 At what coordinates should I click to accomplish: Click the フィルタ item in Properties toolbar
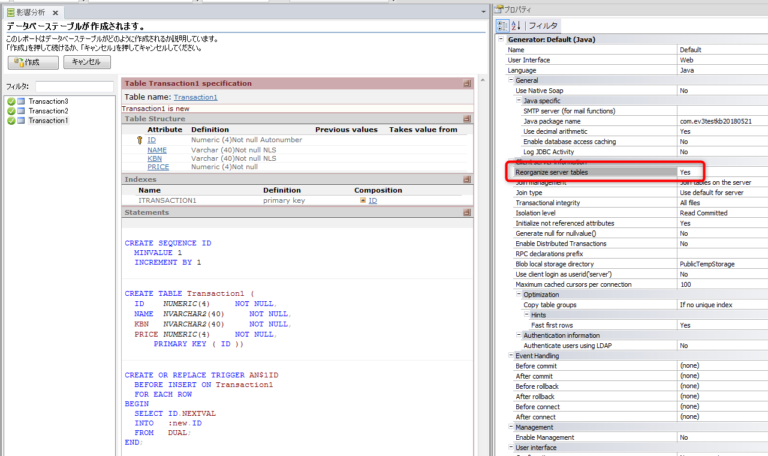point(543,25)
